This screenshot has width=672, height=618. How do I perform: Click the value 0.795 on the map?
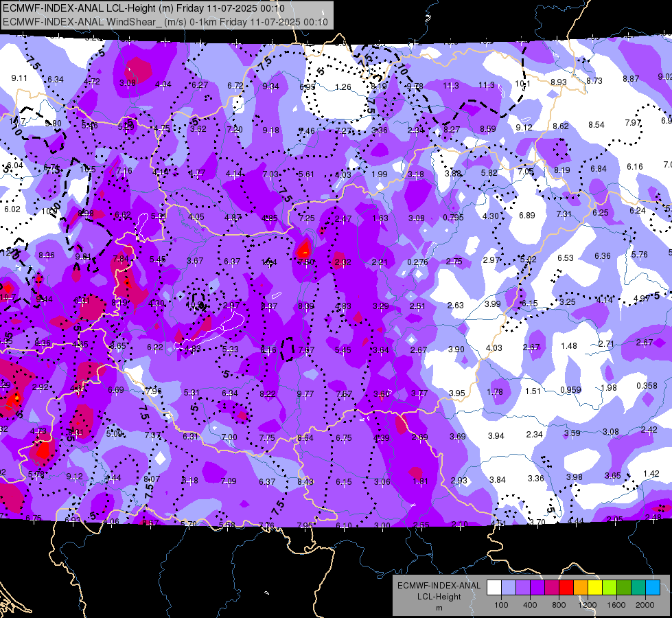[x=454, y=218]
